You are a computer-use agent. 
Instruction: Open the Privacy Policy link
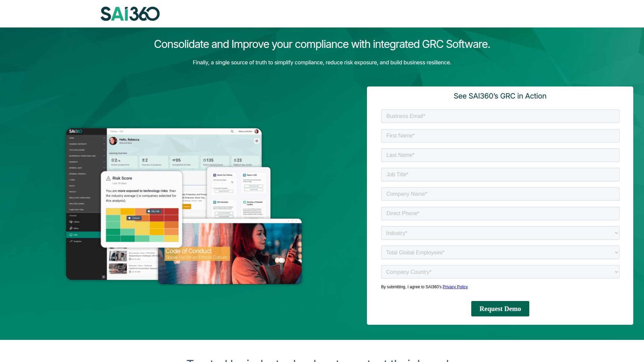click(x=455, y=287)
